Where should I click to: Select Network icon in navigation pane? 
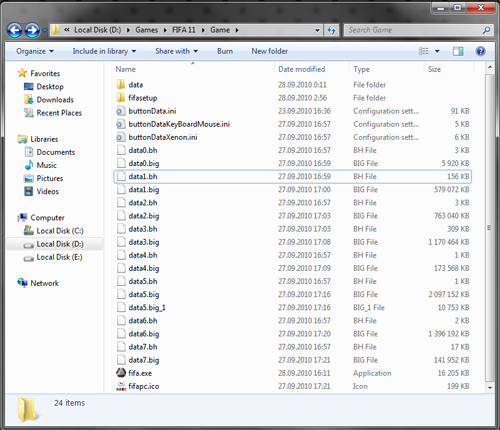click(23, 283)
